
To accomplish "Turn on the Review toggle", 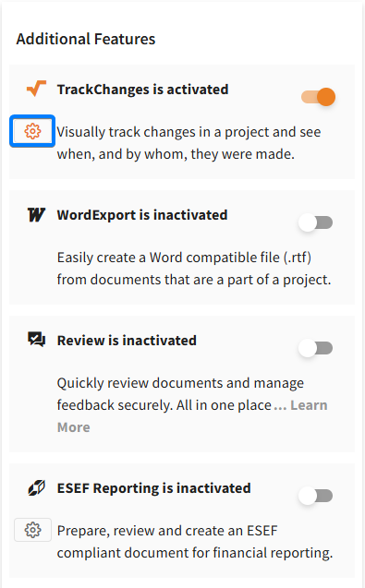I will pos(315,348).
